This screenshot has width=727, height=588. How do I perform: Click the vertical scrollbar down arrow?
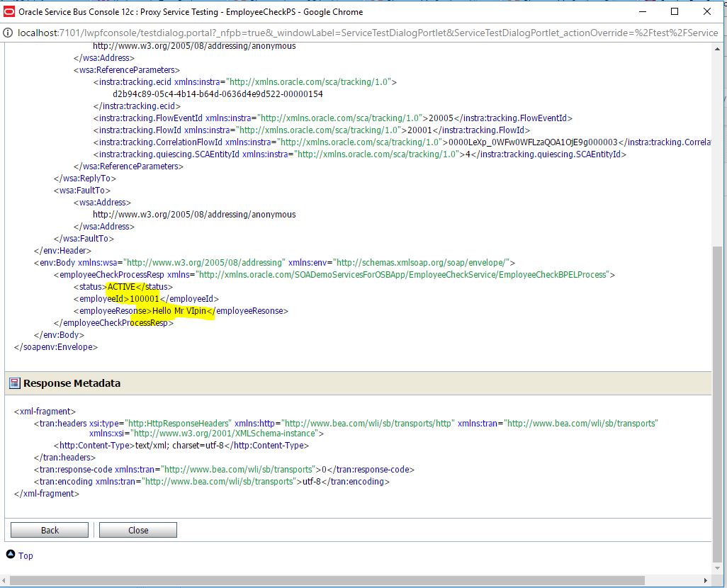click(717, 568)
